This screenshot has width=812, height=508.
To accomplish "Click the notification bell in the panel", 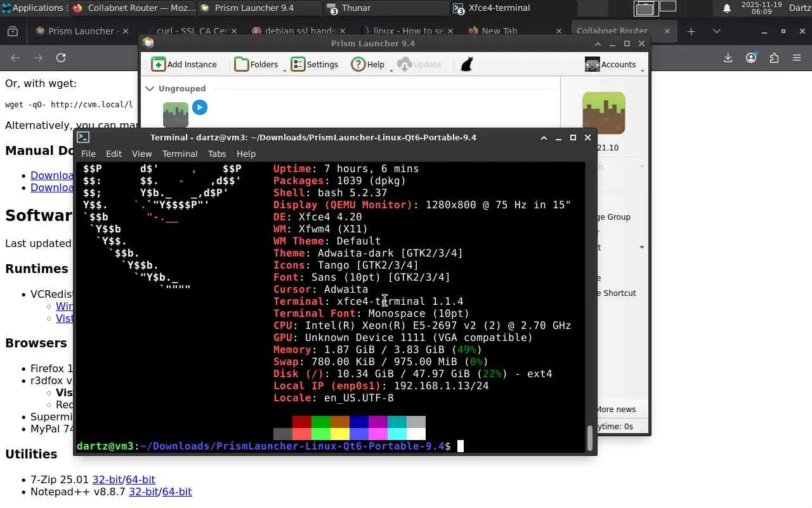I will 727,8.
